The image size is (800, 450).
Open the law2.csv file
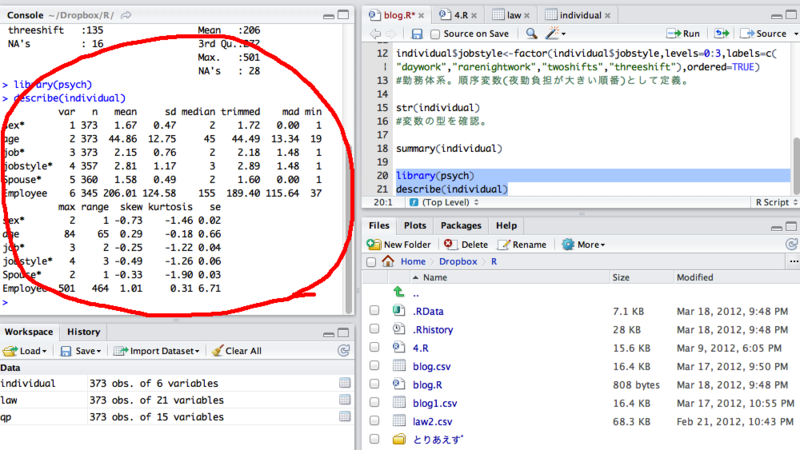coord(432,421)
